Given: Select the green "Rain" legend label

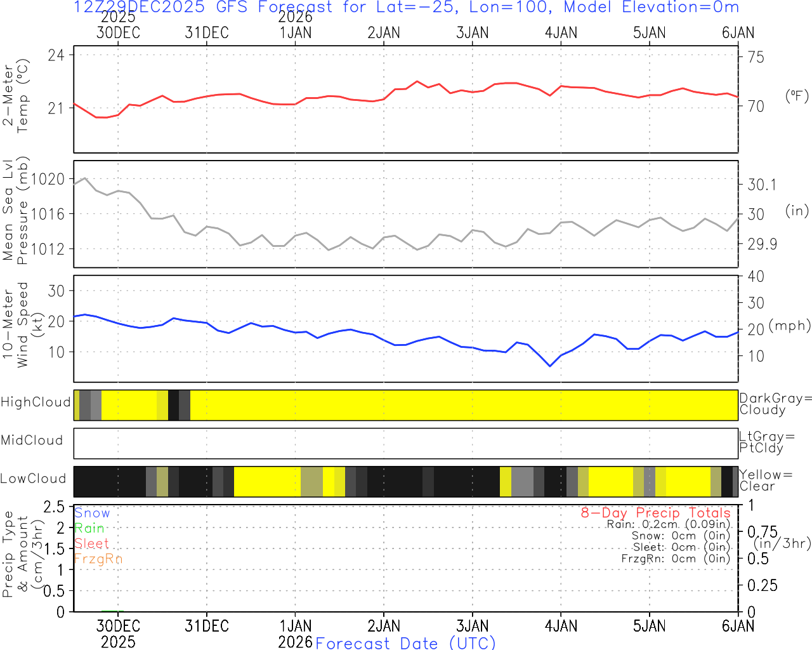Looking at the screenshot, I should coord(89,528).
